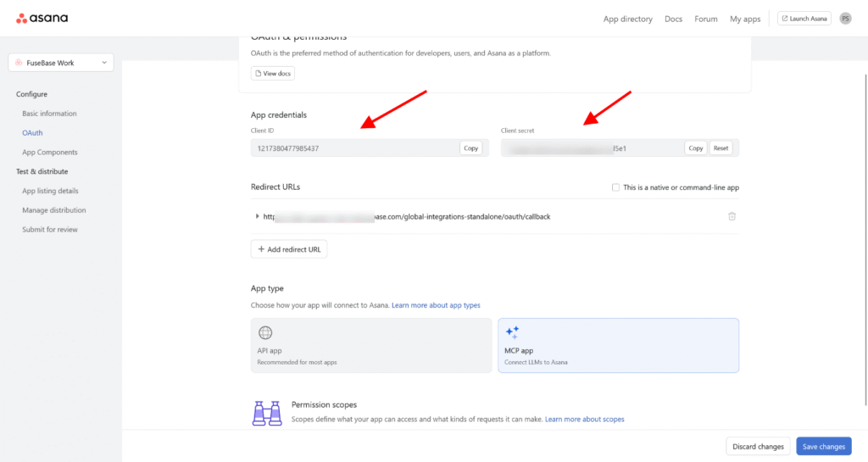868x462 pixels.
Task: Click the sparkle icon on MCP app card
Action: coord(512,332)
